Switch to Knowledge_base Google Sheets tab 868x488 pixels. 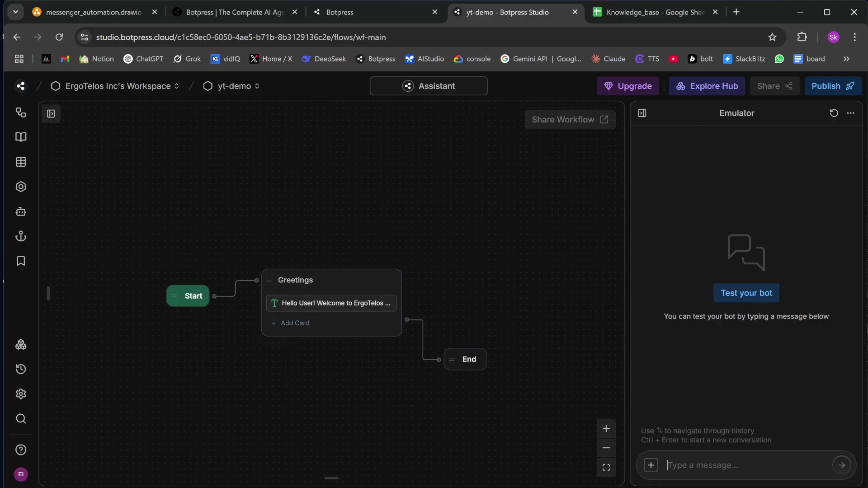[x=656, y=12]
